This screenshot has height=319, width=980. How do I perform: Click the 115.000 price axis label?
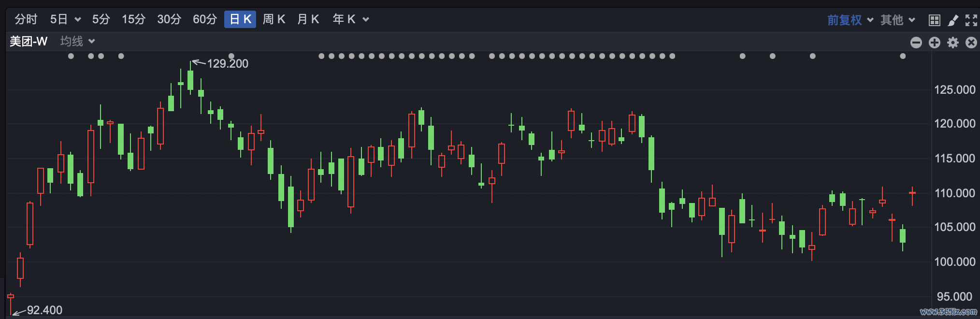955,159
